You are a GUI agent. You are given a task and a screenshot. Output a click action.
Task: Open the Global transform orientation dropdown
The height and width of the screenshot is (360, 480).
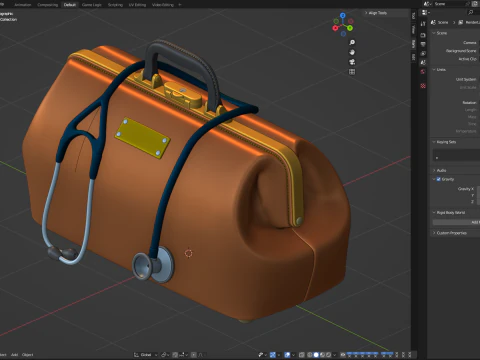click(146, 355)
